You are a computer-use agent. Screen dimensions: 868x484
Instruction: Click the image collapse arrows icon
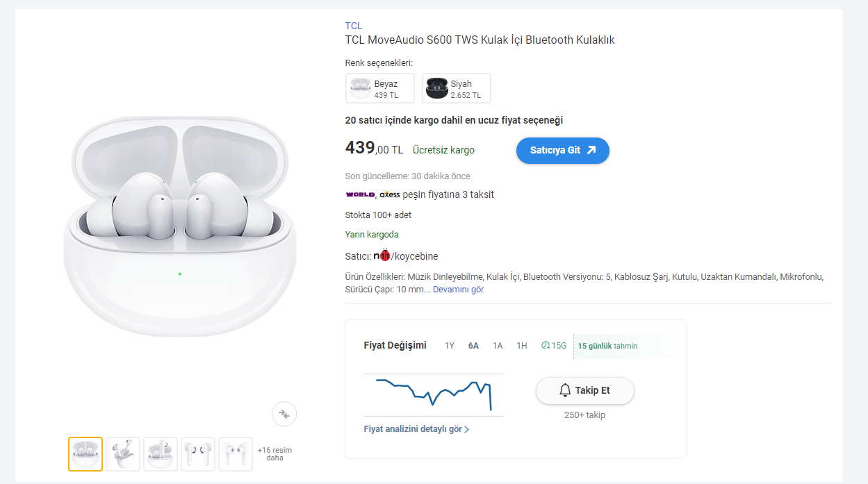[x=284, y=414]
